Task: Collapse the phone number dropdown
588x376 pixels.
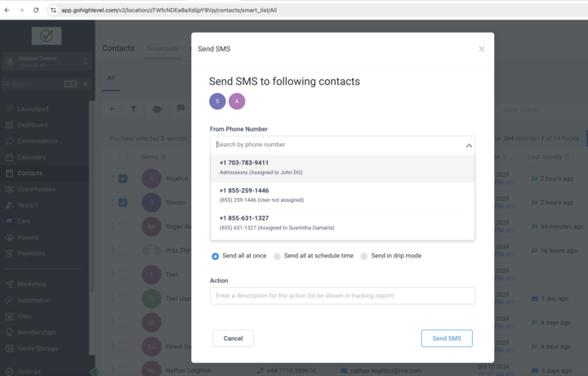Action: (x=469, y=145)
